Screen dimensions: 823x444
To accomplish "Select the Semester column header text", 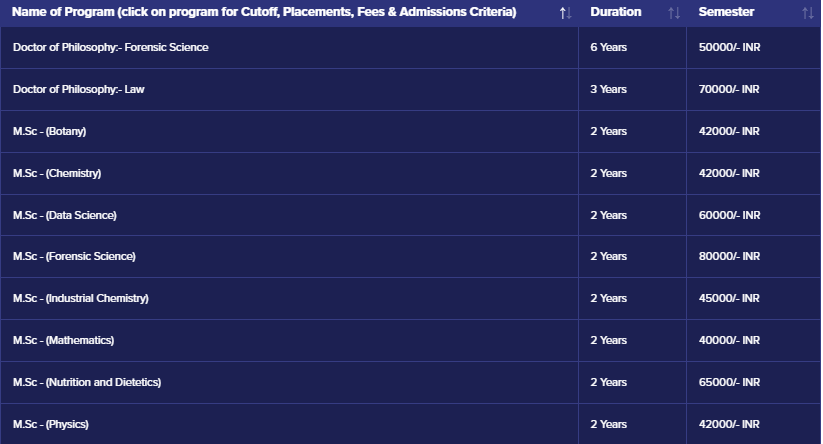I will pos(726,12).
